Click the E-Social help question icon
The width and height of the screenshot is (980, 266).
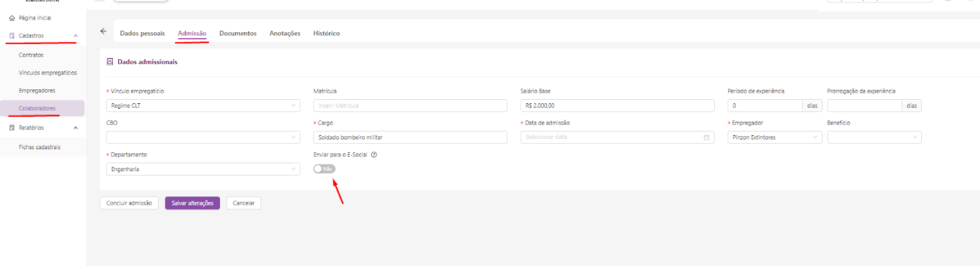374,155
